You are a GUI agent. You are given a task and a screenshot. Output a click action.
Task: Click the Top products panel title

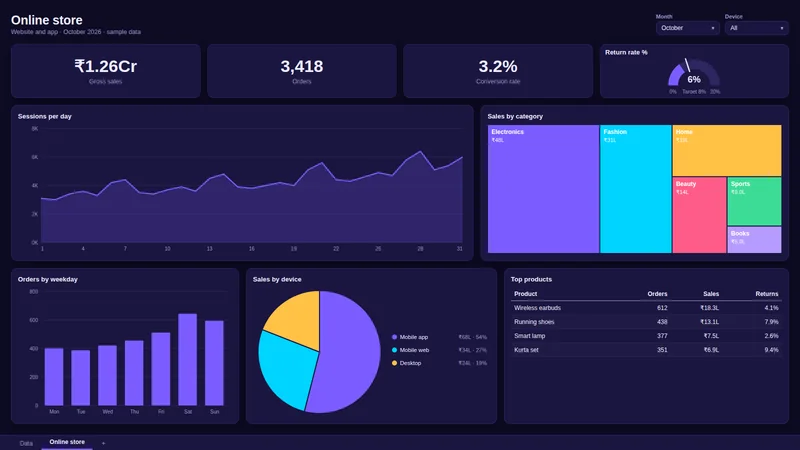click(531, 280)
